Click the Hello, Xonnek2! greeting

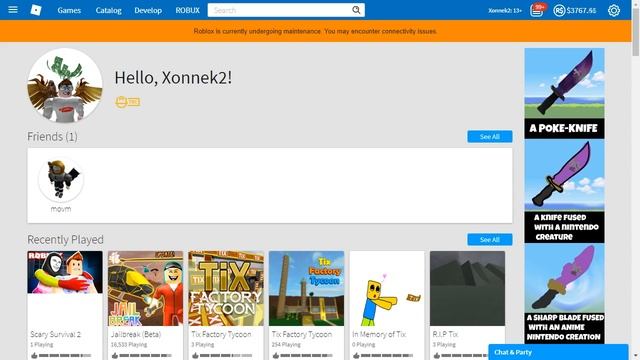tap(173, 78)
